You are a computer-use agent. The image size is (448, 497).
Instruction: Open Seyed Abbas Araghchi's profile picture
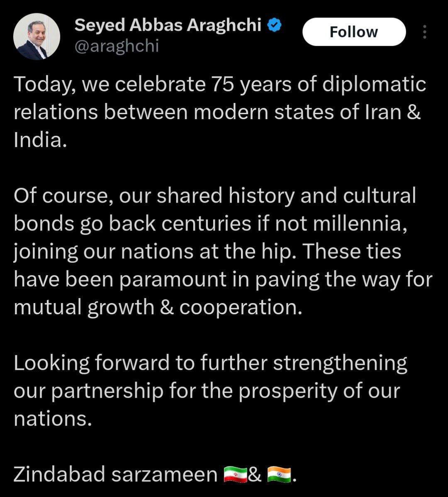coord(37,37)
